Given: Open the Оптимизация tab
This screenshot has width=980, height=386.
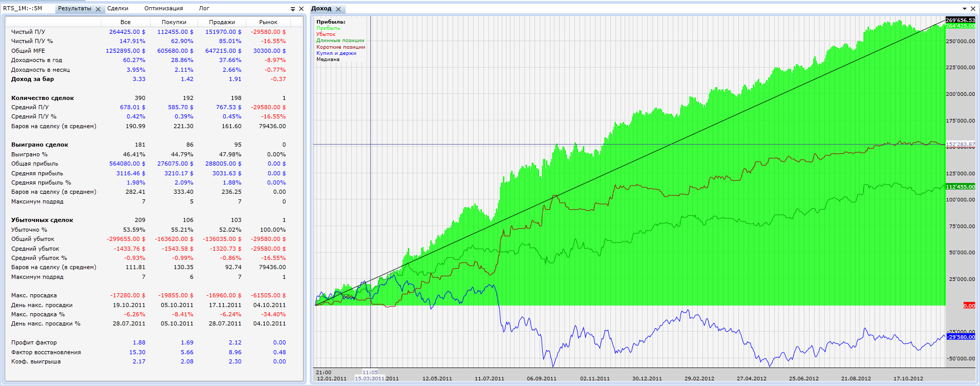Looking at the screenshot, I should coord(163,8).
